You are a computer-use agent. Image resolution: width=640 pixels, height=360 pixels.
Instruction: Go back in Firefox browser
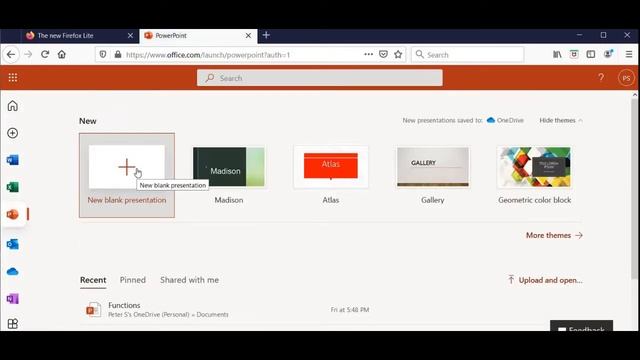click(11, 54)
